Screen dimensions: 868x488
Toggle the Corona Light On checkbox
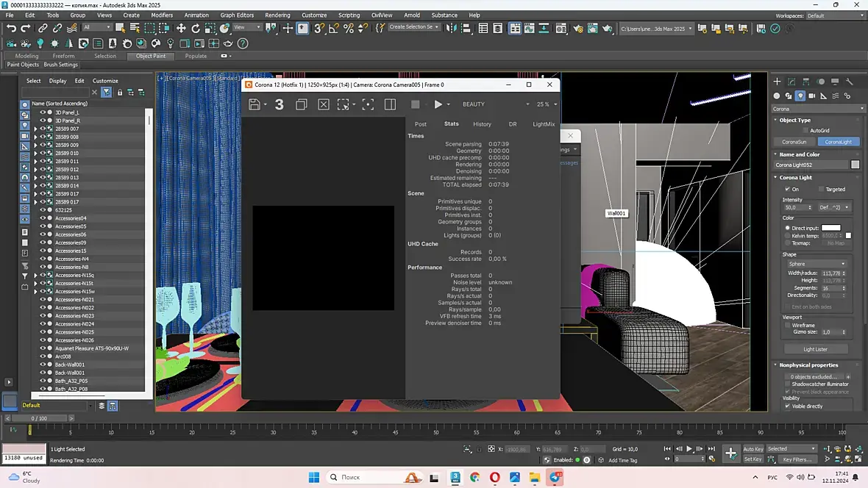click(x=787, y=189)
